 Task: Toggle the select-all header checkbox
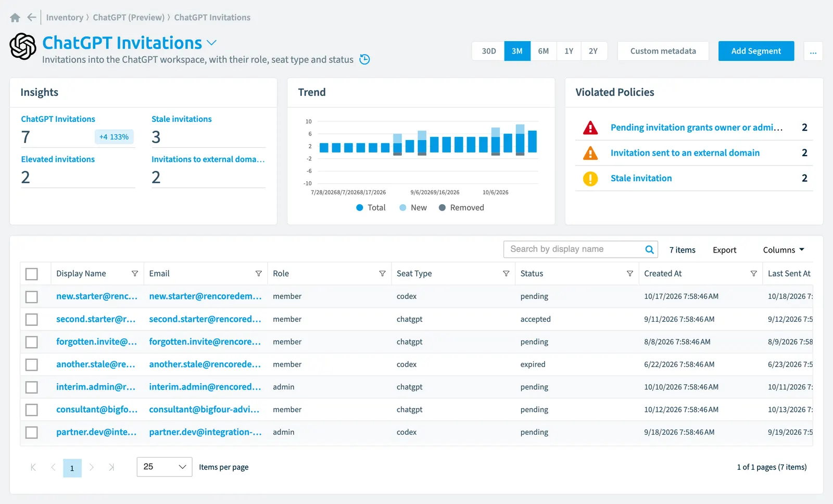[x=32, y=274]
